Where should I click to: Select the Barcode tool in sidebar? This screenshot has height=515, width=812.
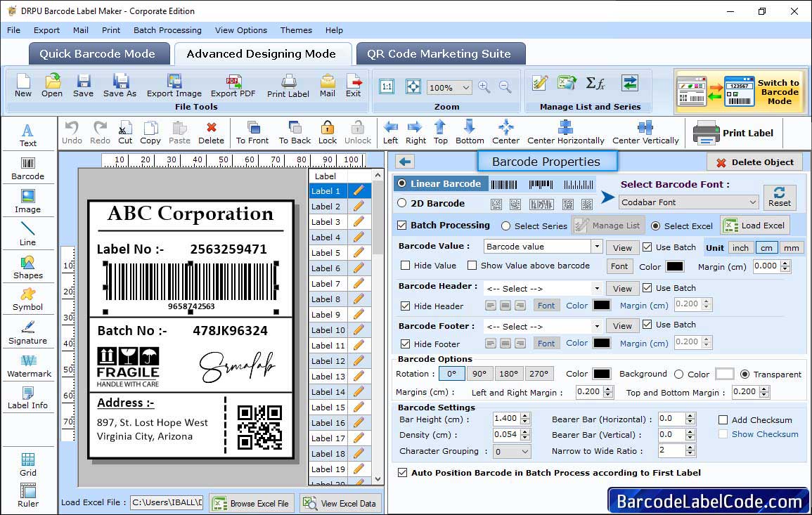tap(28, 169)
